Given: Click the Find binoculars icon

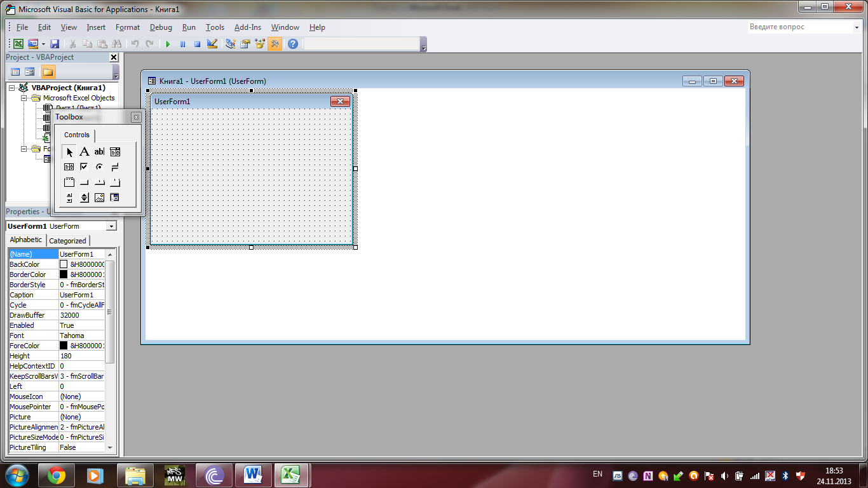Looking at the screenshot, I should (x=116, y=44).
